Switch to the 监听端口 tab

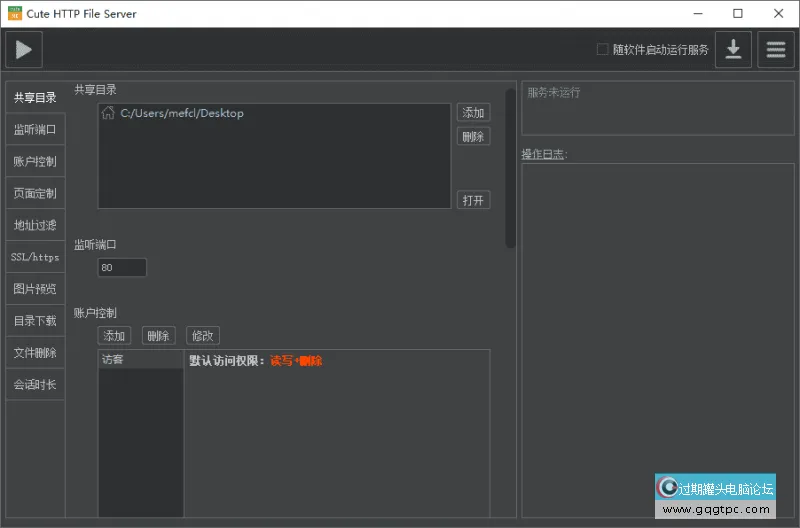35,130
